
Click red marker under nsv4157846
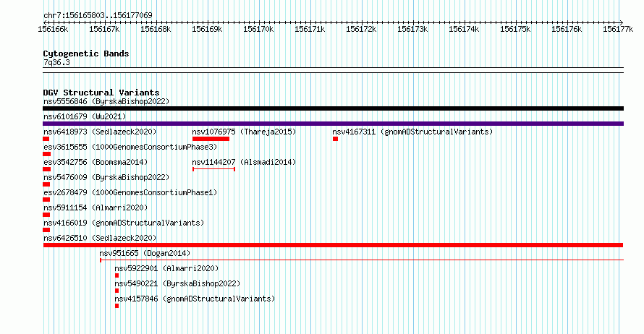117,306
